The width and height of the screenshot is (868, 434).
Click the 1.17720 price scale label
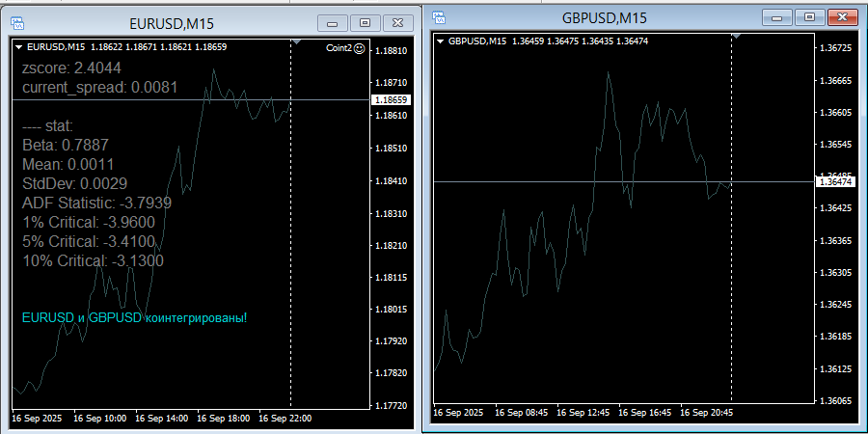(391, 406)
